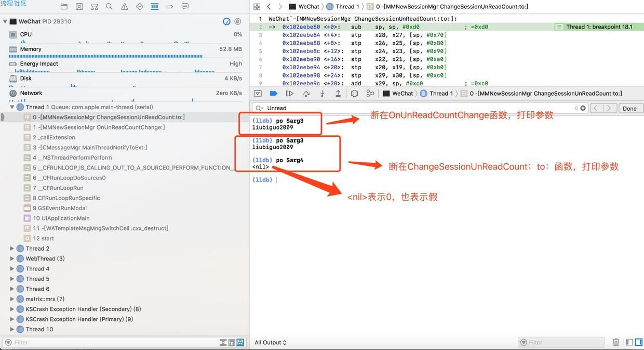This screenshot has width=644, height=350.
Task: Open the Issue navigator warning icon
Action: [125, 7]
